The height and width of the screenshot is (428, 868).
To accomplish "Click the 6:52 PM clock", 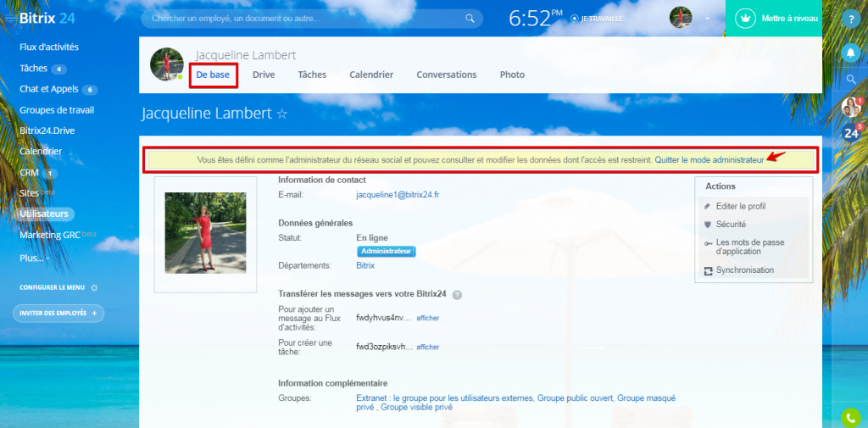I will tap(536, 19).
